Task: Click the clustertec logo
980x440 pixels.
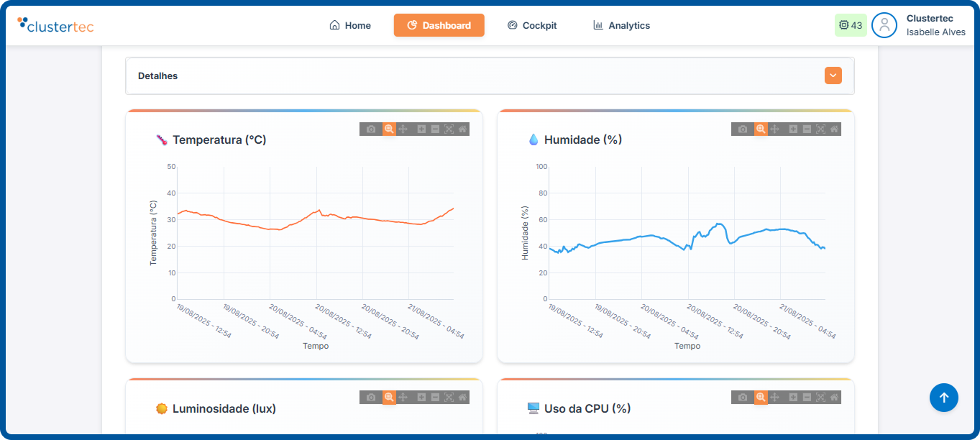Action: point(55,24)
